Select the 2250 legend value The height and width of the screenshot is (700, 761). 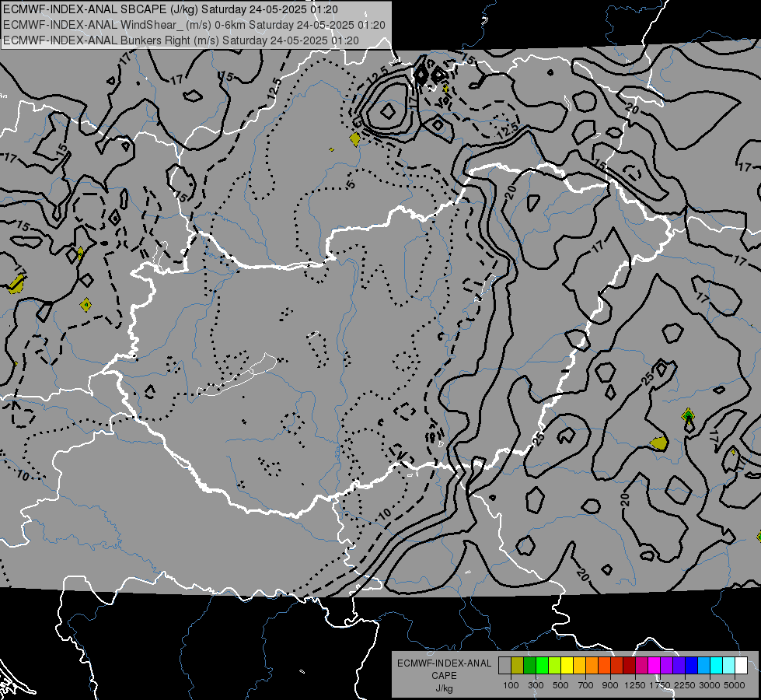tap(685, 685)
